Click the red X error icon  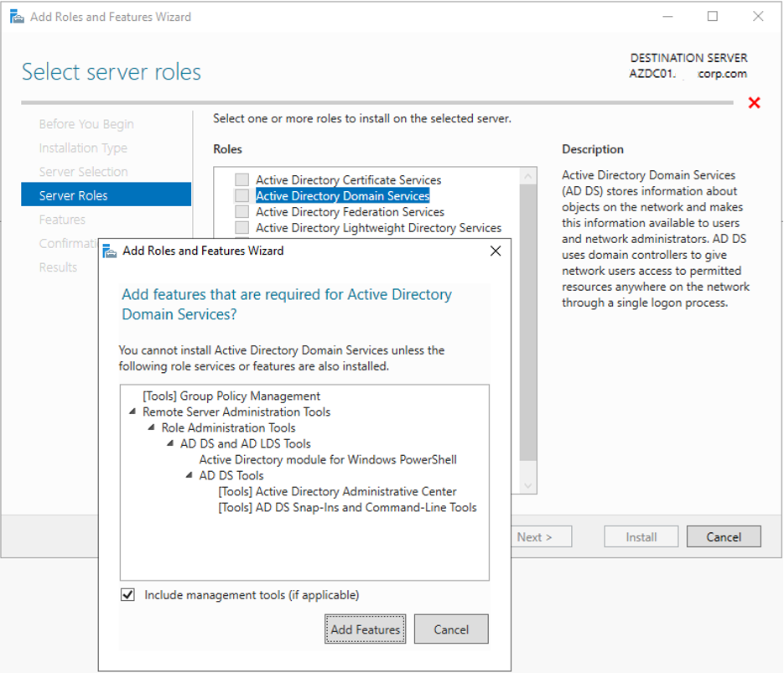click(754, 103)
